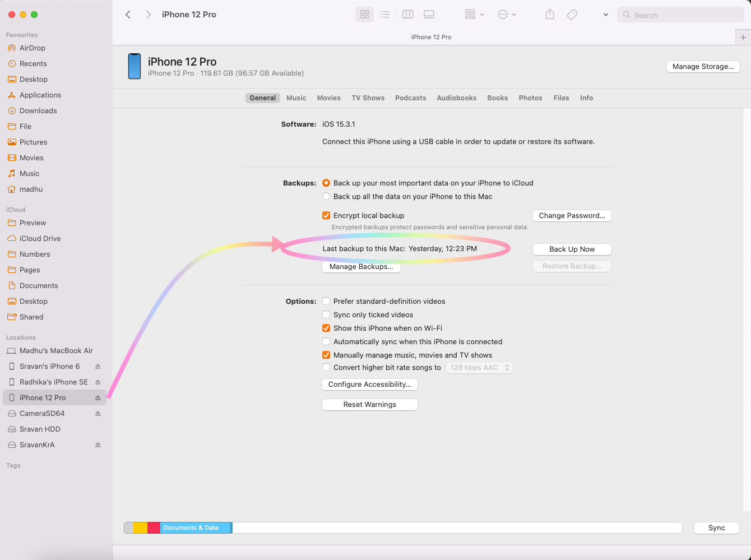The height and width of the screenshot is (560, 751).
Task: Open the 128 kbps AAC bitrate dropdown
Action: 480,368
